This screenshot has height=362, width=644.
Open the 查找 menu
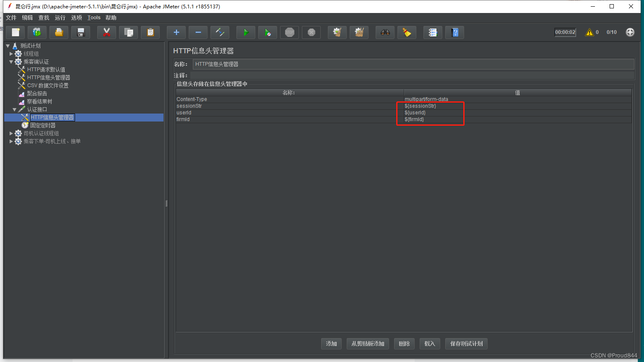tap(44, 18)
